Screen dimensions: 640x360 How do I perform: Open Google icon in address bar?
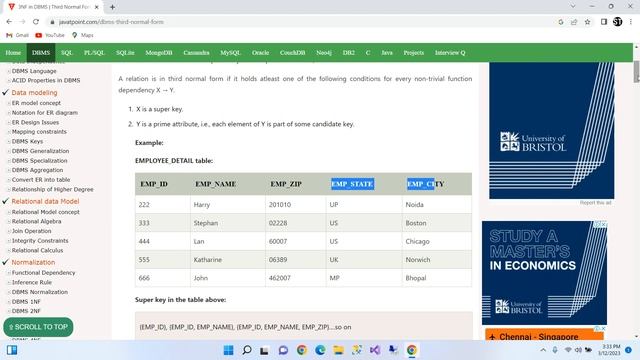click(561, 22)
